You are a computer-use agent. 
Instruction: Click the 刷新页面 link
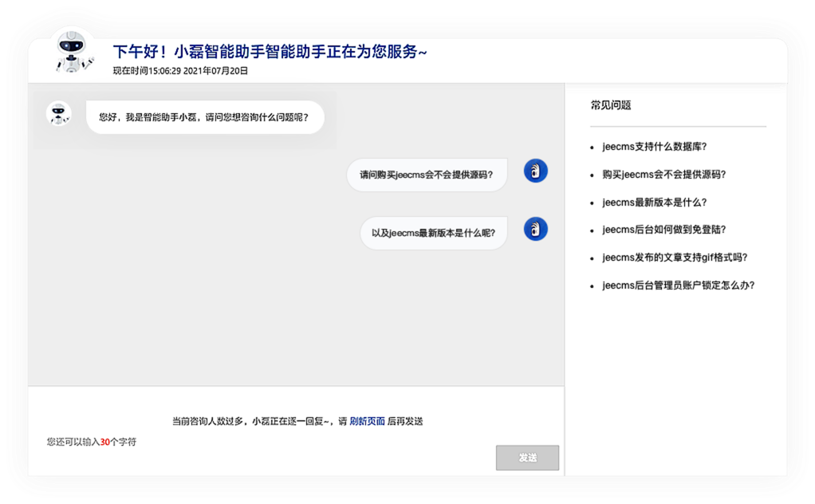point(367,421)
